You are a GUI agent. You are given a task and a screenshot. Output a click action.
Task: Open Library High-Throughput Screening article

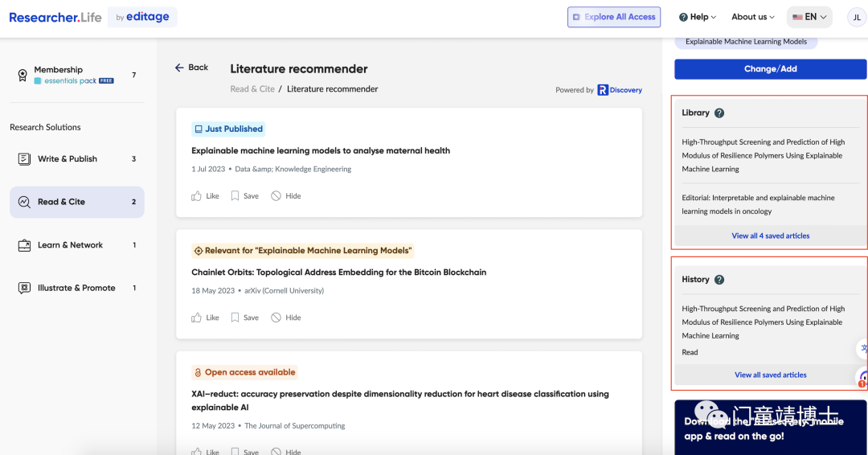(x=763, y=155)
